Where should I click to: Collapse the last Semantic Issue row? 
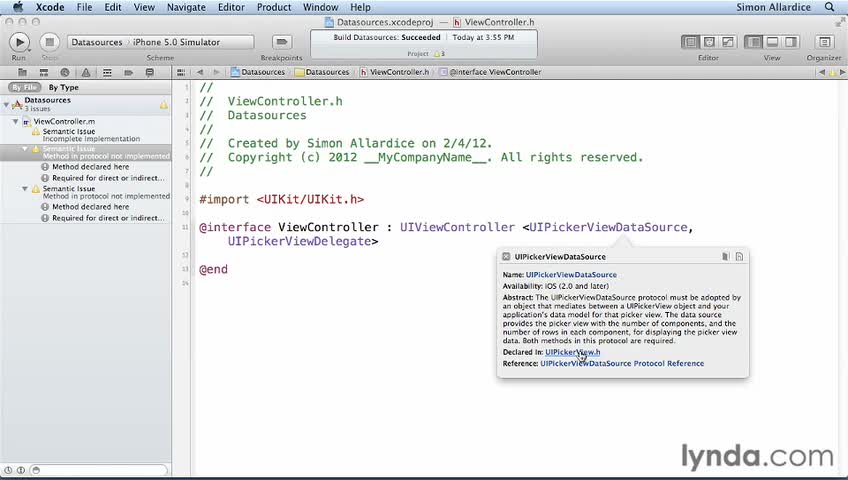pyautogui.click(x=25, y=189)
